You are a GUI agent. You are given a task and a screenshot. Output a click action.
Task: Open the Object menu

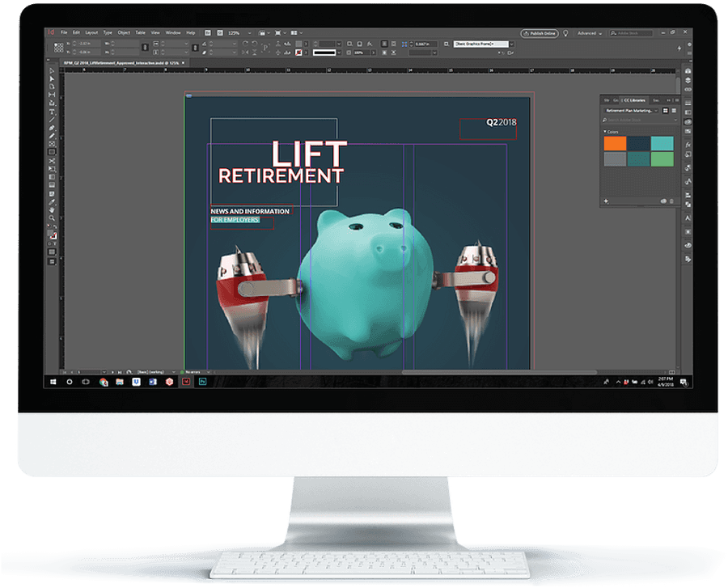pyautogui.click(x=124, y=33)
